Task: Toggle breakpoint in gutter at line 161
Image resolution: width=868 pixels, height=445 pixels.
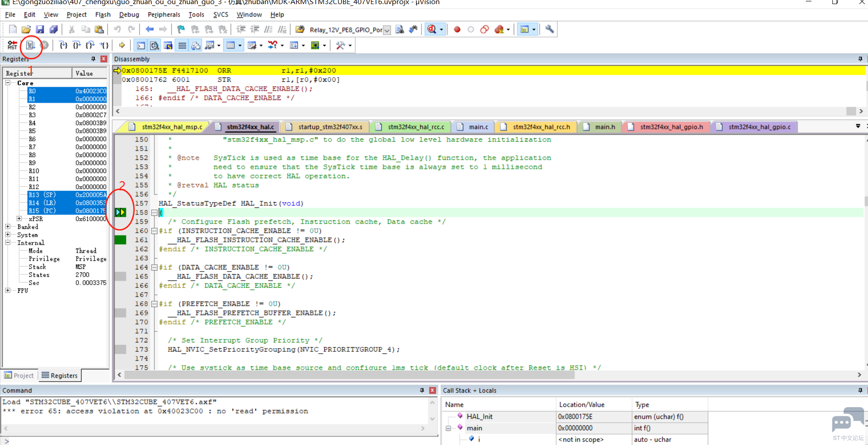Action: click(121, 240)
